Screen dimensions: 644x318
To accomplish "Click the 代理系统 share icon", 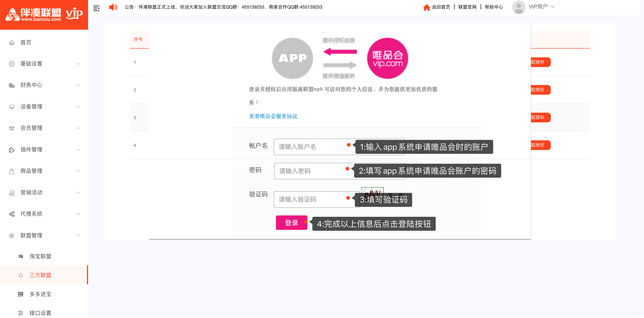I will click(x=11, y=214).
